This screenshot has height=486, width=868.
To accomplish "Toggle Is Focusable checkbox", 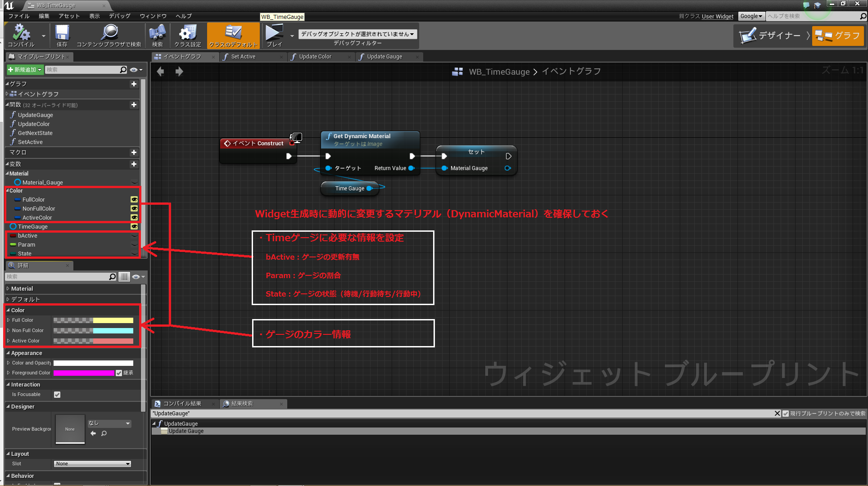I will (x=57, y=395).
